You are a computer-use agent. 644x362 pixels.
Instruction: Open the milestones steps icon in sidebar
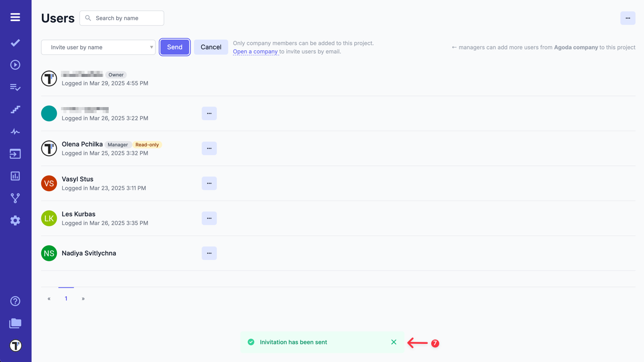click(x=15, y=109)
